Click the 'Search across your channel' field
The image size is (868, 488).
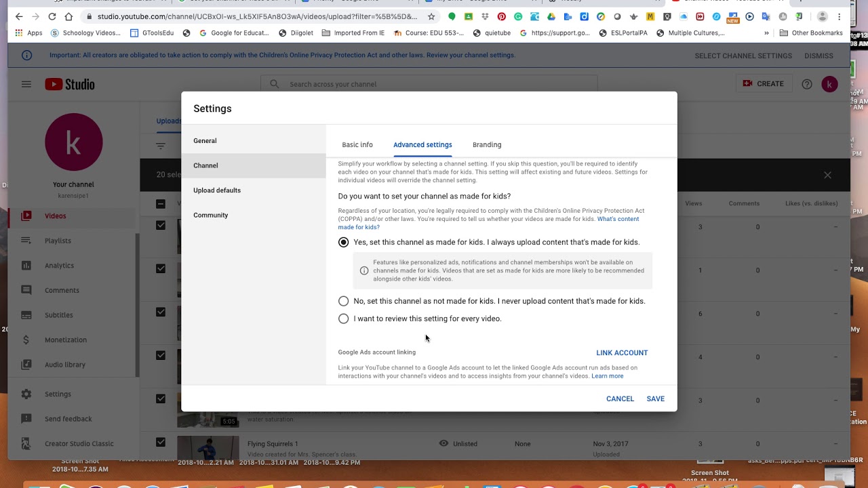(429, 84)
